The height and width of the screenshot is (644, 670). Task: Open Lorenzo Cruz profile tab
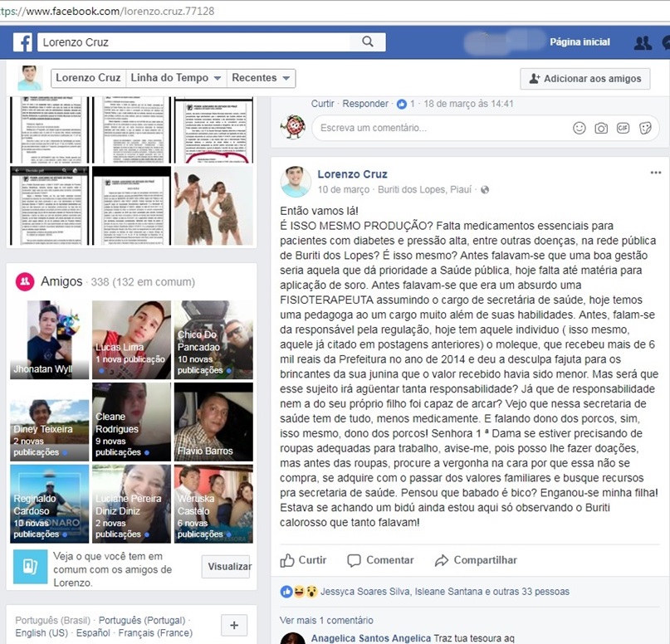coord(86,78)
